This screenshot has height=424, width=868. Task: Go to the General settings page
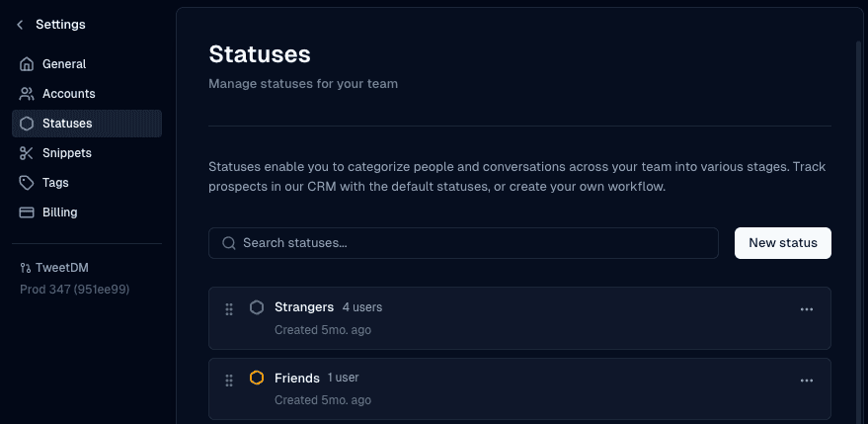(64, 64)
